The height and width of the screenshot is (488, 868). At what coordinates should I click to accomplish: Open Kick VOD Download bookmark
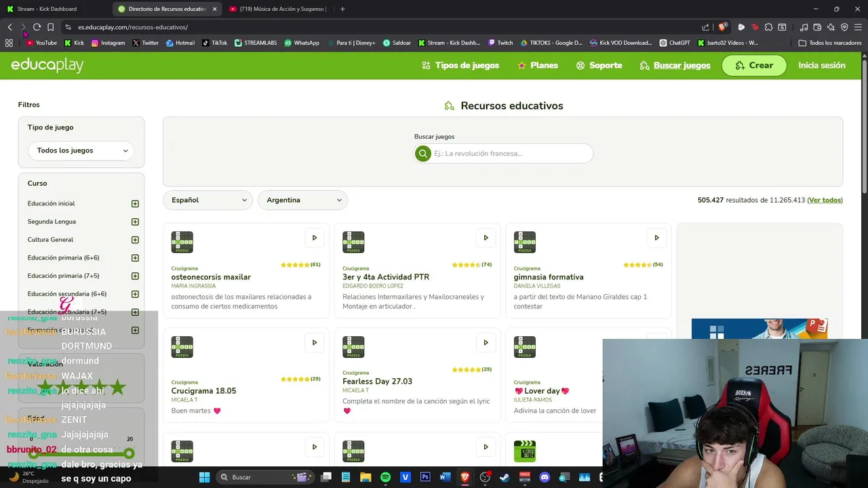(620, 43)
